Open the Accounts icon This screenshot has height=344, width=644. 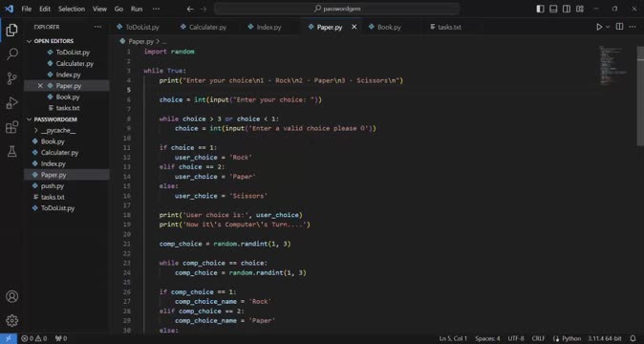point(11,296)
